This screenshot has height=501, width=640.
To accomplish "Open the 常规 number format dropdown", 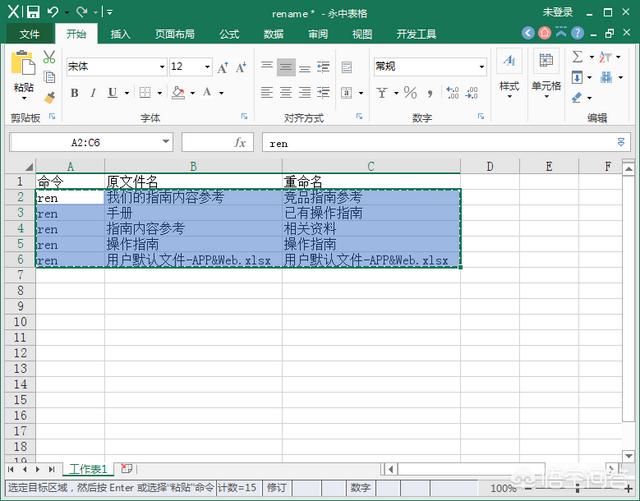I will click(482, 67).
